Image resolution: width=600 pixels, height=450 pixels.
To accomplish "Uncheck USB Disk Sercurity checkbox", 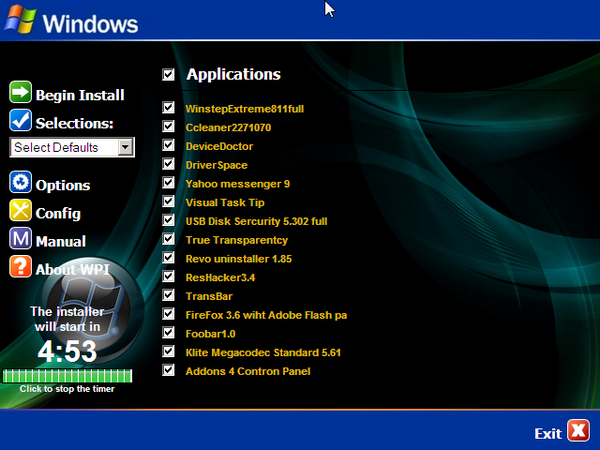I will point(168,220).
